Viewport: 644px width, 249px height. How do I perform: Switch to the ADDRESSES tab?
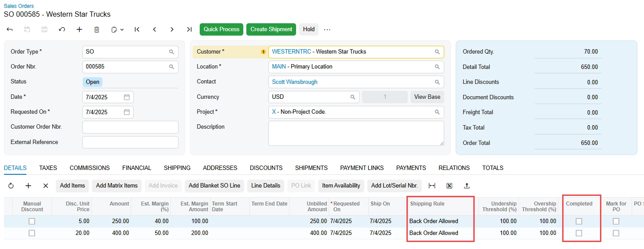pos(220,168)
